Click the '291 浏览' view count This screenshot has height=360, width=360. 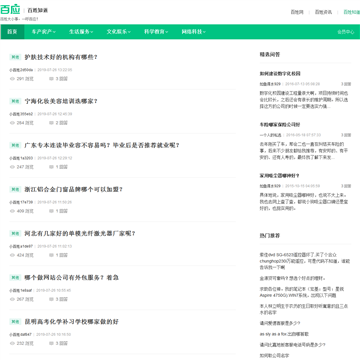(x=25, y=79)
